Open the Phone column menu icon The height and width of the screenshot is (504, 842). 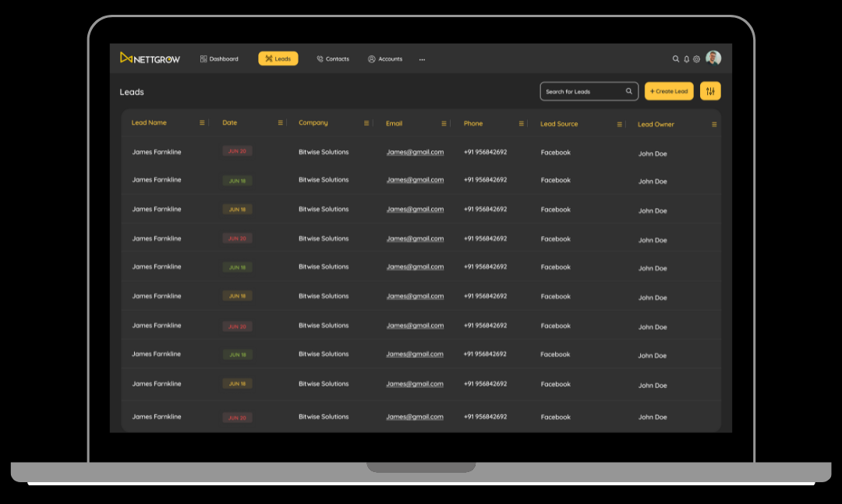(x=522, y=123)
